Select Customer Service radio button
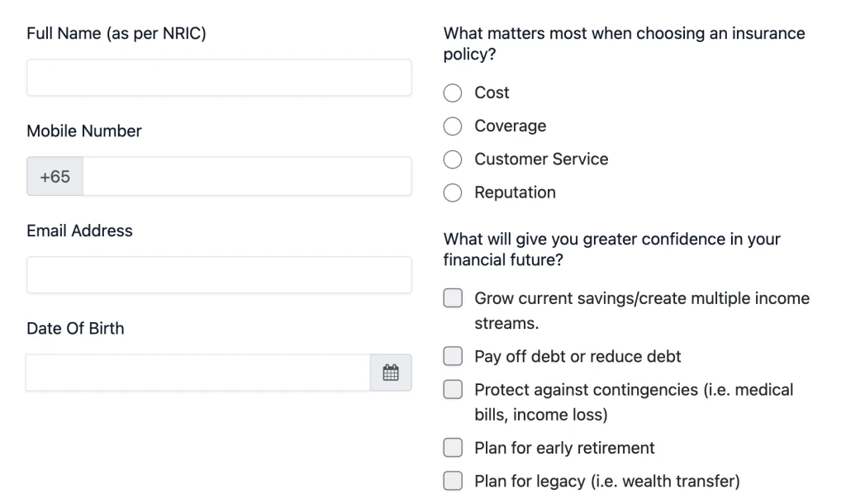This screenshot has width=846, height=504. (453, 159)
